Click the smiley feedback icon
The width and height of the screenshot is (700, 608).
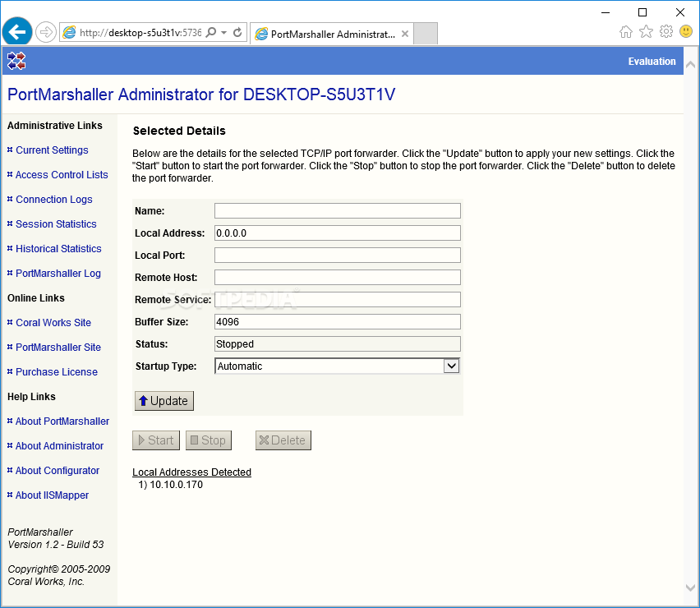point(686,31)
